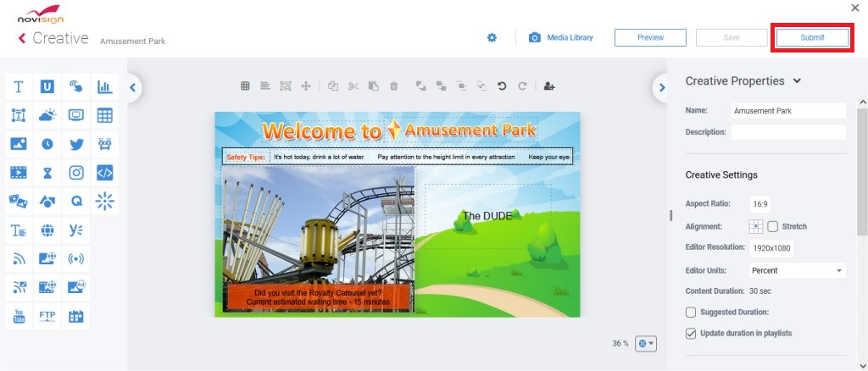Add the RSS feed widget

coord(19,258)
